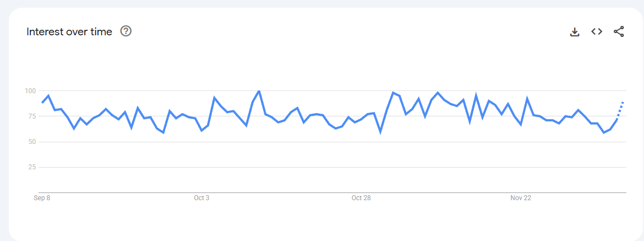Click the help question mark icon

click(x=126, y=31)
